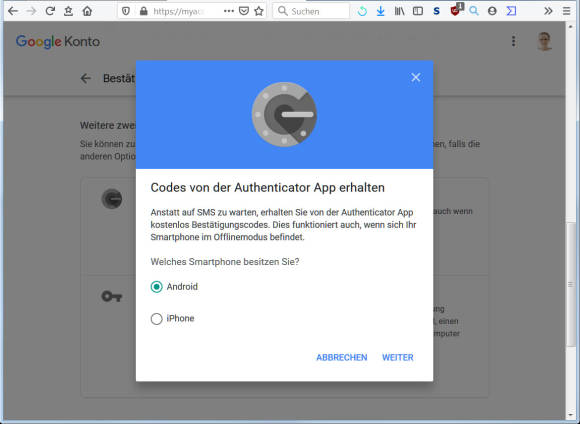
Task: Reload the current page
Action: pos(50,11)
